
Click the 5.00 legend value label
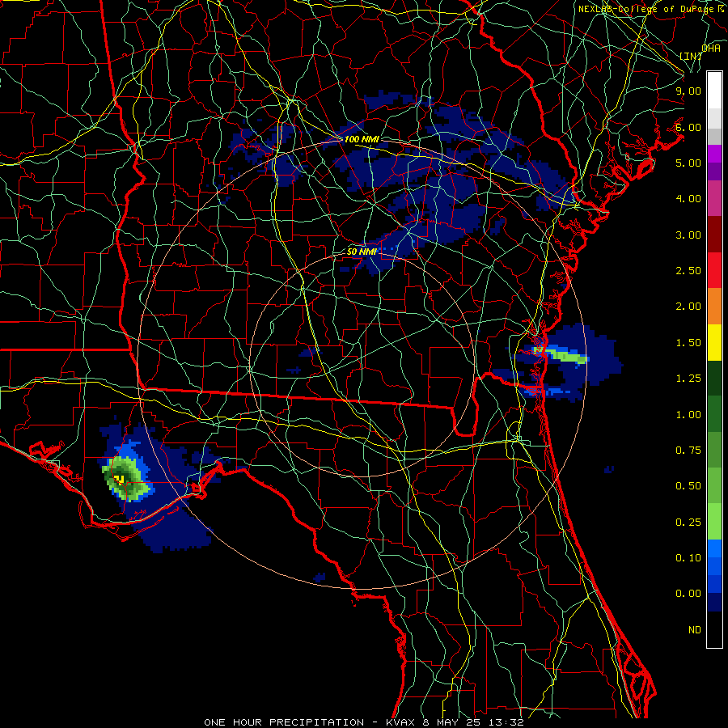coord(688,163)
